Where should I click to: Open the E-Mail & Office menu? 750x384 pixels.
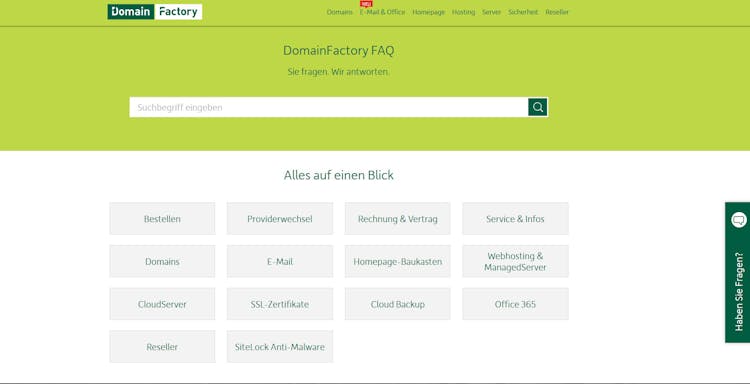point(383,12)
